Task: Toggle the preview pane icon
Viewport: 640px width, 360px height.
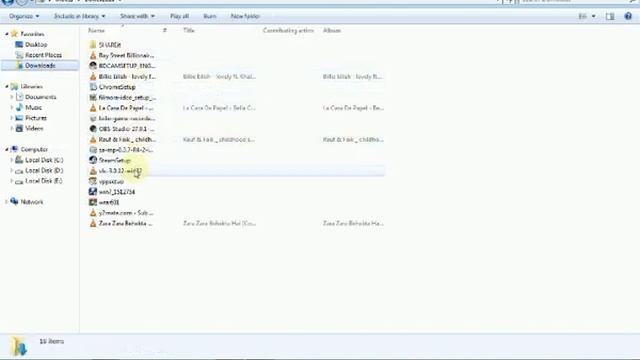Action: [x=610, y=16]
